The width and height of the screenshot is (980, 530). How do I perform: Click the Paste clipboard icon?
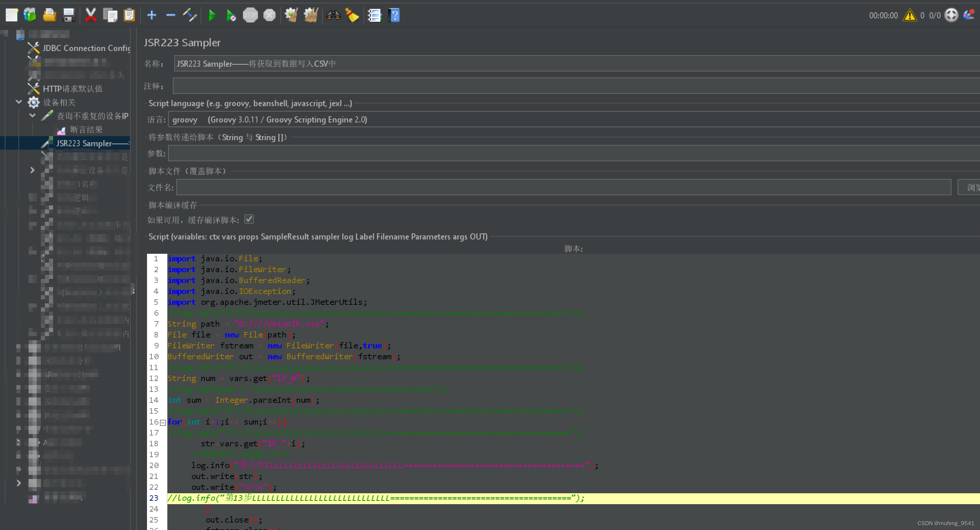[129, 15]
